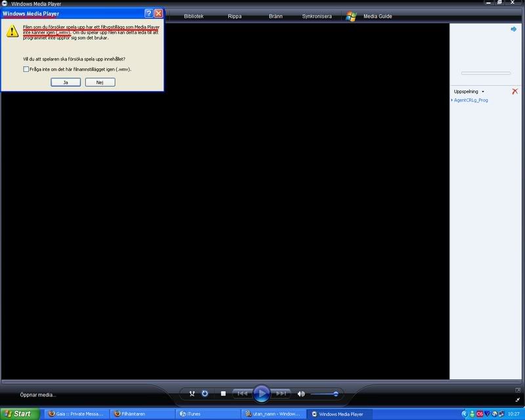
Task: Switch to Gaia Private Message taskbar window
Action: (x=77, y=414)
